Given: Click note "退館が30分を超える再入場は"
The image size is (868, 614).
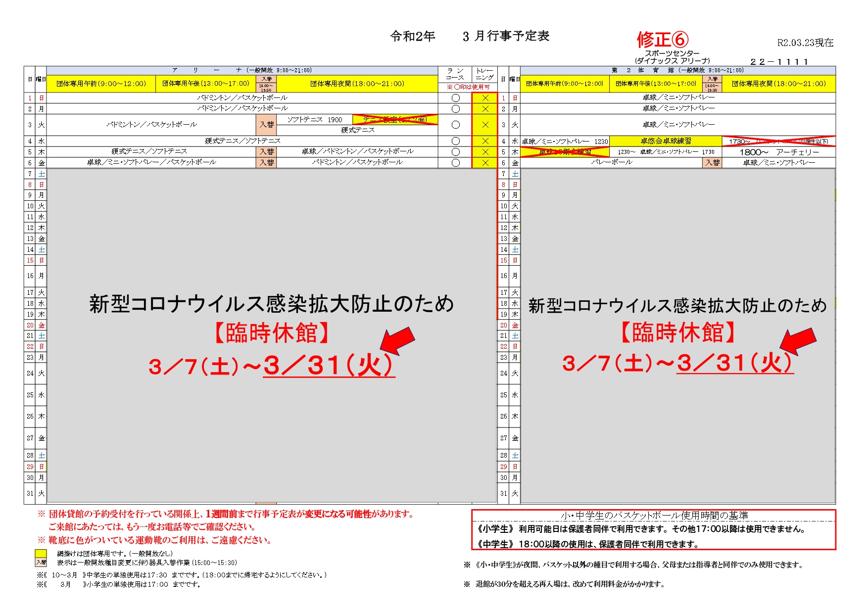Looking at the screenshot, I should click(570, 584).
